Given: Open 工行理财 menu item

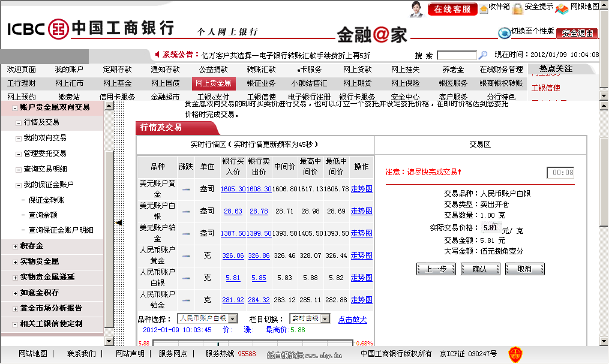Looking at the screenshot, I should tap(22, 83).
